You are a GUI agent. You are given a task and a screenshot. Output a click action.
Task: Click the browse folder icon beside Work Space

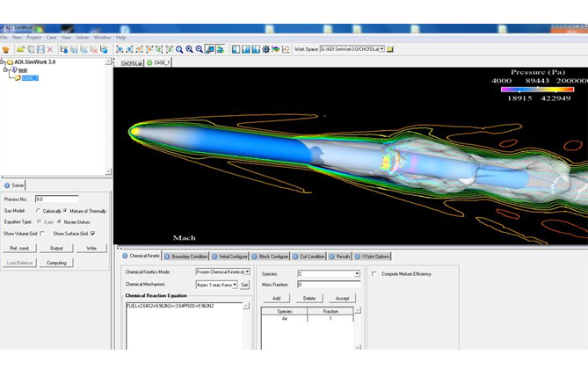pyautogui.click(x=390, y=49)
